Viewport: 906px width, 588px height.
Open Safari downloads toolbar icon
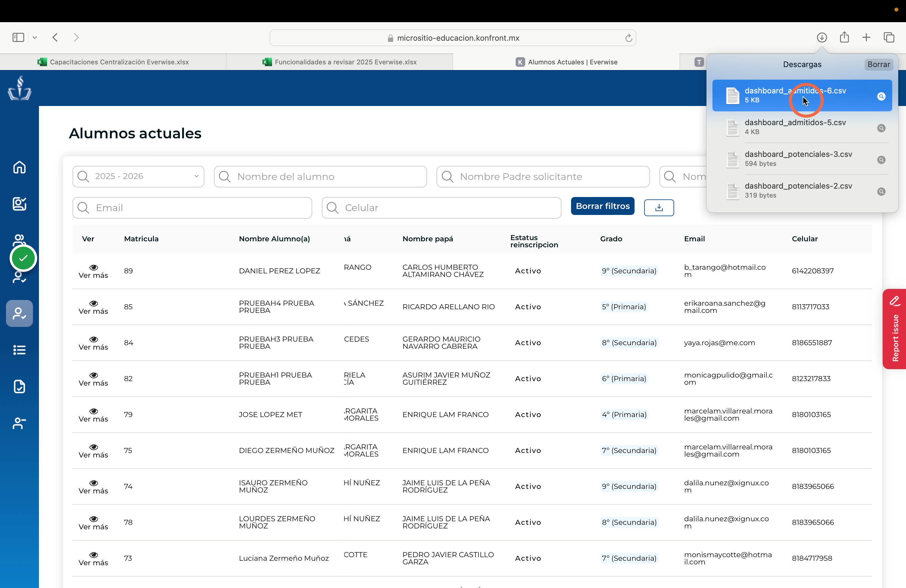click(822, 37)
